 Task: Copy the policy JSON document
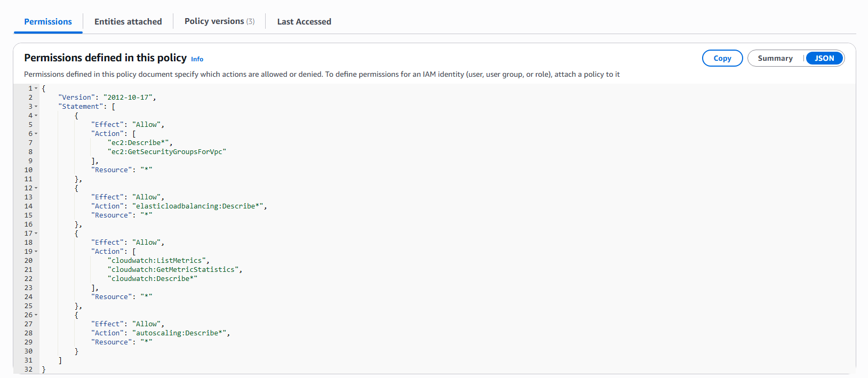click(722, 58)
